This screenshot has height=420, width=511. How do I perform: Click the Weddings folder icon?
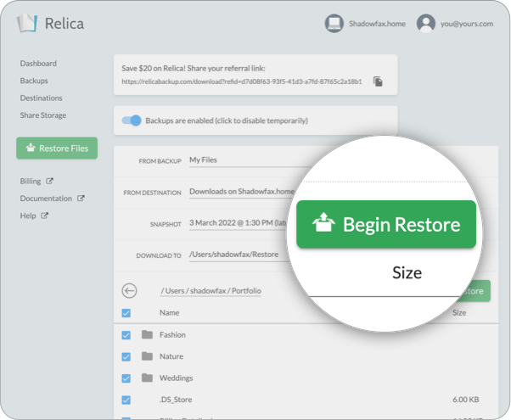(x=148, y=378)
